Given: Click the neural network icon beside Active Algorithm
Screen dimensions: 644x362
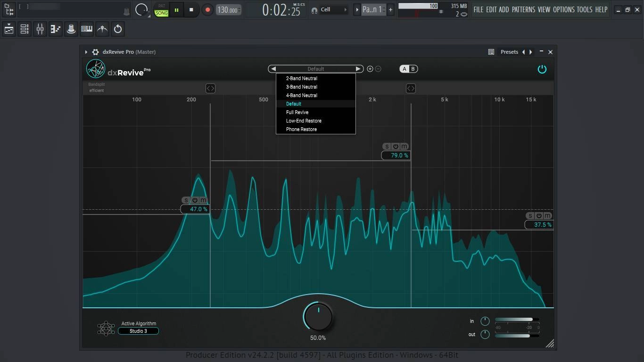Looking at the screenshot, I should coord(106,328).
